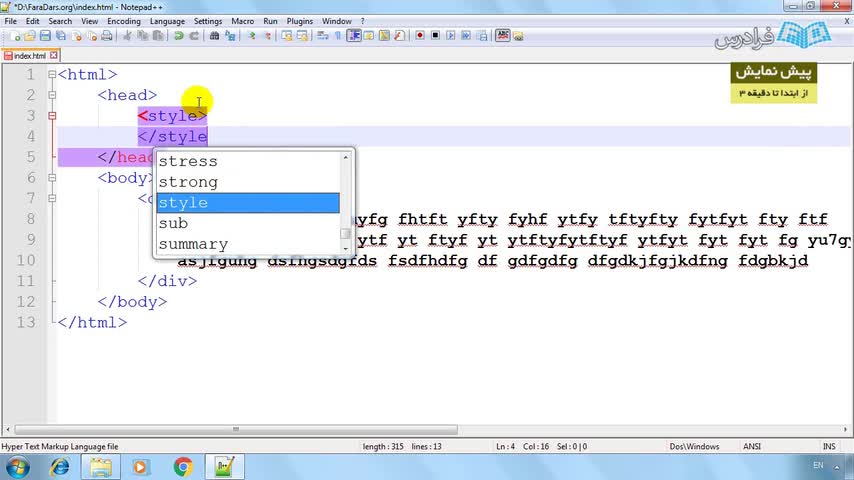854x480 pixels.
Task: Click the Save All toolbar icon
Action: pos(60,36)
